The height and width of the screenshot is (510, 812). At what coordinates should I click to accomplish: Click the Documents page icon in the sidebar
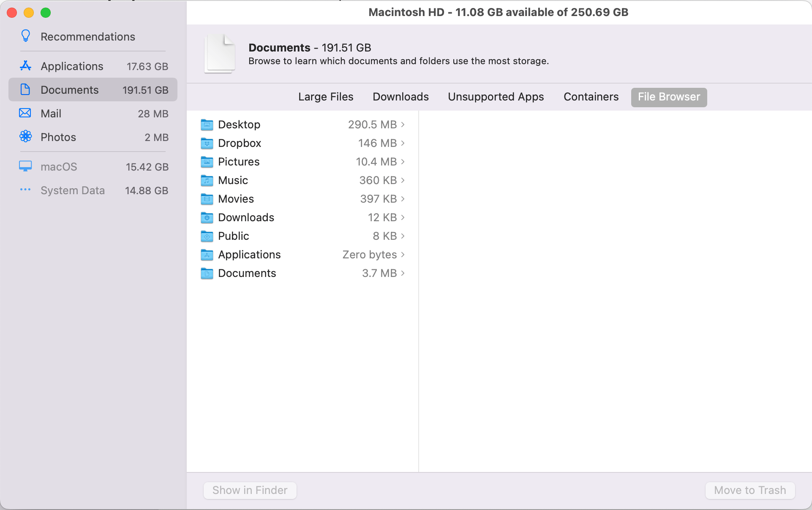[25, 90]
